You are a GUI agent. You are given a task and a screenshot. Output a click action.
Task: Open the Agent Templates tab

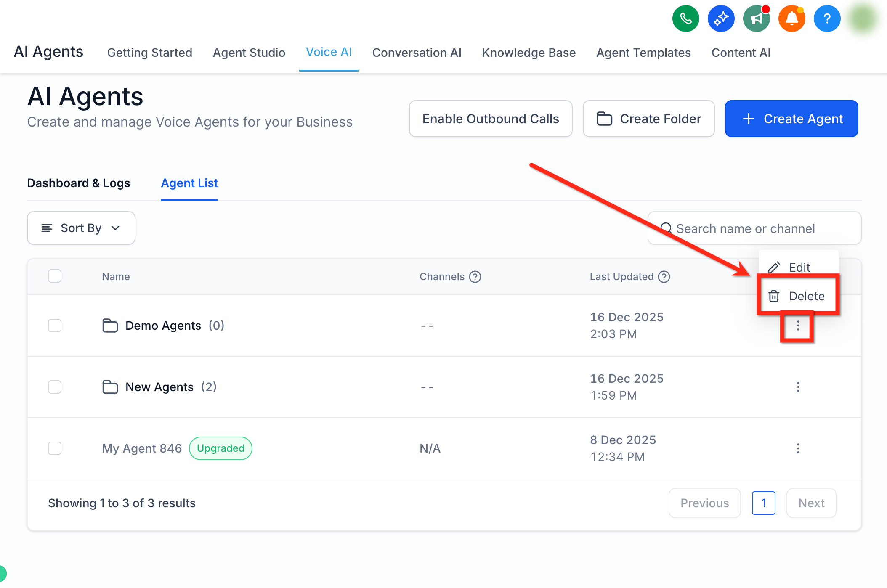coord(644,53)
